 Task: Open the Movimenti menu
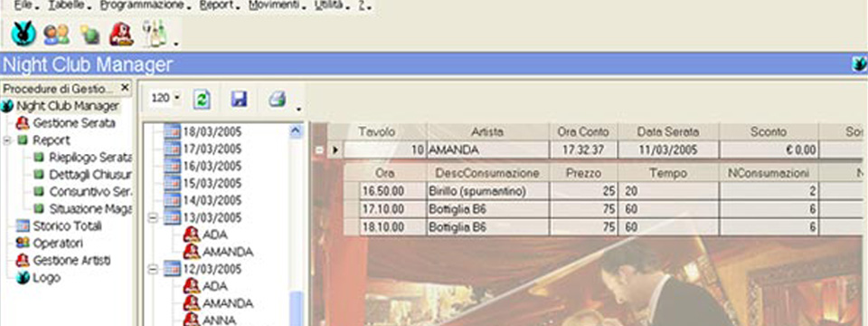click(x=277, y=5)
